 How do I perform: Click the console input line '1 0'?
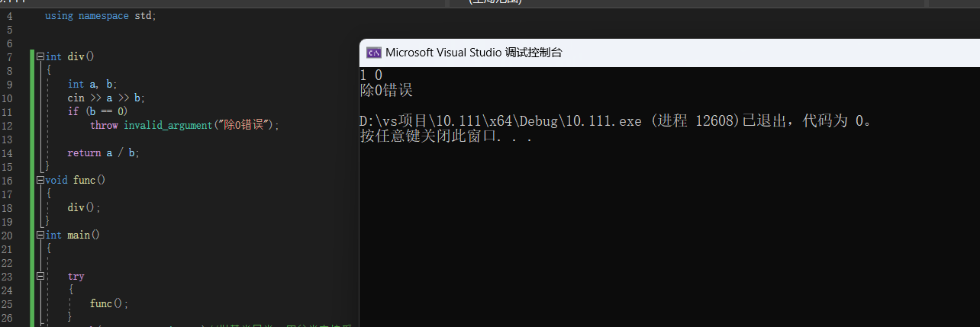[371, 75]
